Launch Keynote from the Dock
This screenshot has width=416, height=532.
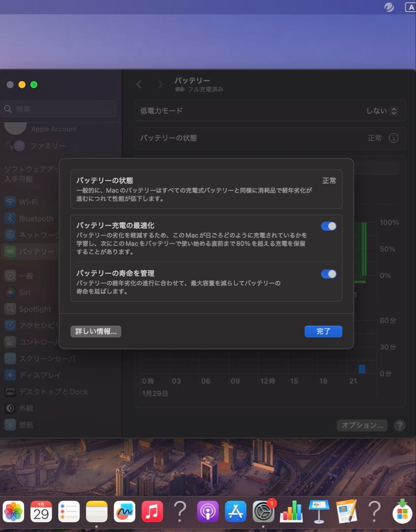pos(318,511)
